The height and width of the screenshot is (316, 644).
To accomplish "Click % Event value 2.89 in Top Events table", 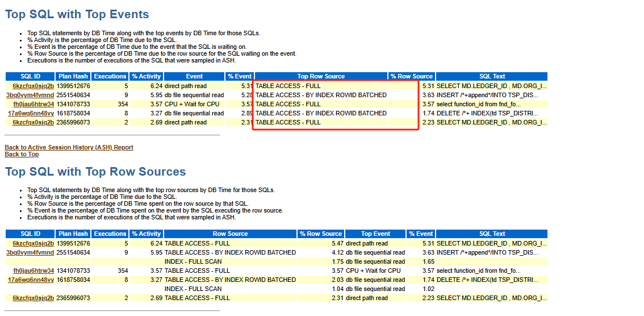I will (x=246, y=113).
